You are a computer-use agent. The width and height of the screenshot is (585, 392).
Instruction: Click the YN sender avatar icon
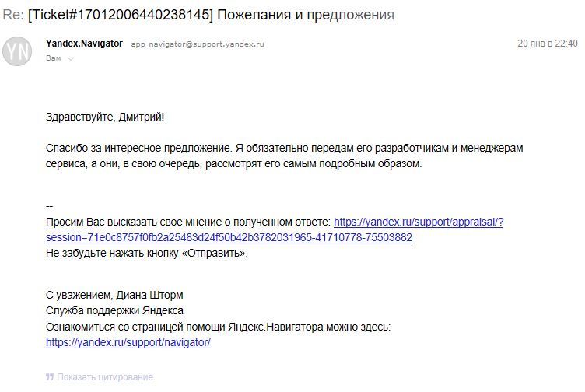pyautogui.click(x=17, y=51)
